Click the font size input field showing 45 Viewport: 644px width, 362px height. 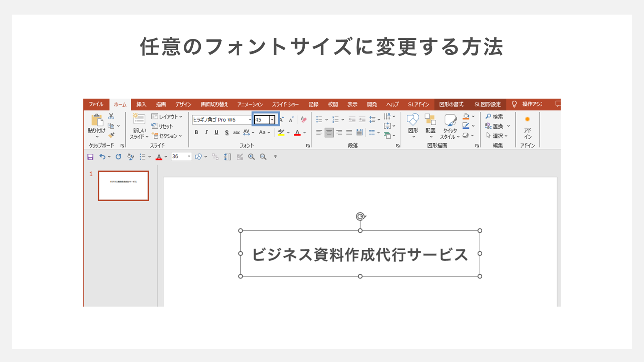pos(261,120)
